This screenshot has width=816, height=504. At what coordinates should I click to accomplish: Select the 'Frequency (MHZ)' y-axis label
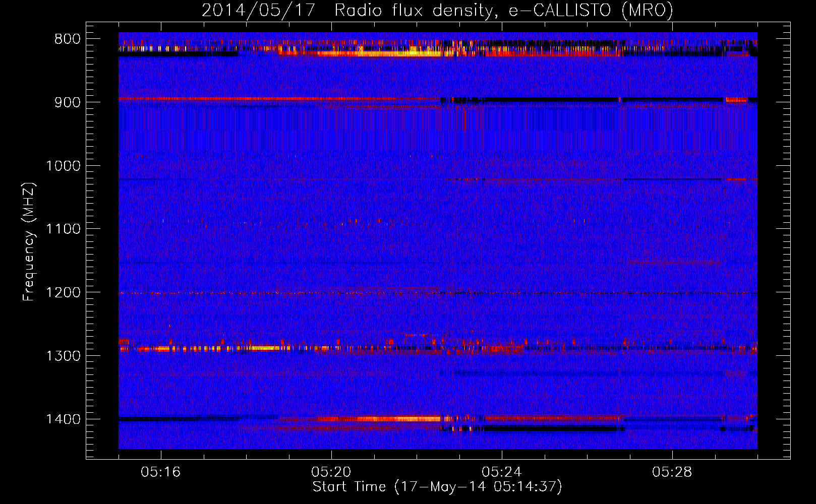pyautogui.click(x=29, y=242)
